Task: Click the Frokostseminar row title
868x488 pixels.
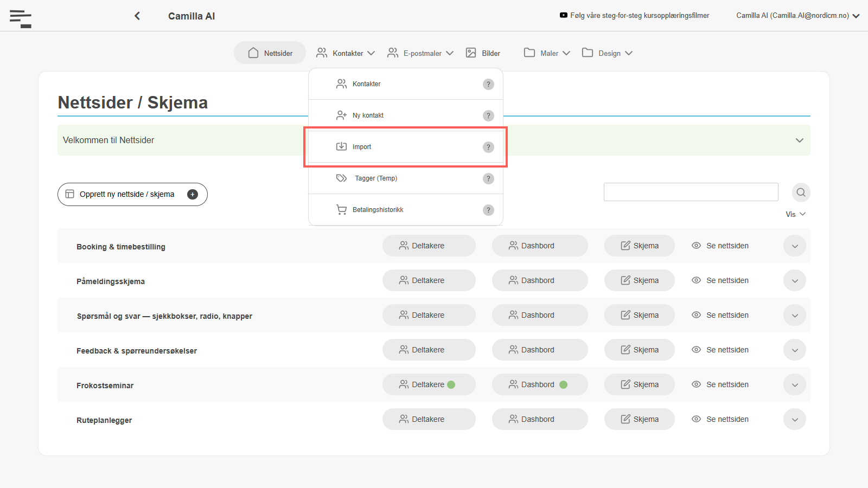Action: pyautogui.click(x=105, y=386)
